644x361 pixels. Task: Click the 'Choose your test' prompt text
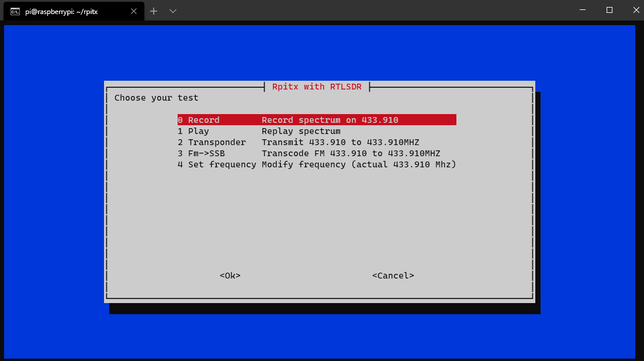point(156,98)
